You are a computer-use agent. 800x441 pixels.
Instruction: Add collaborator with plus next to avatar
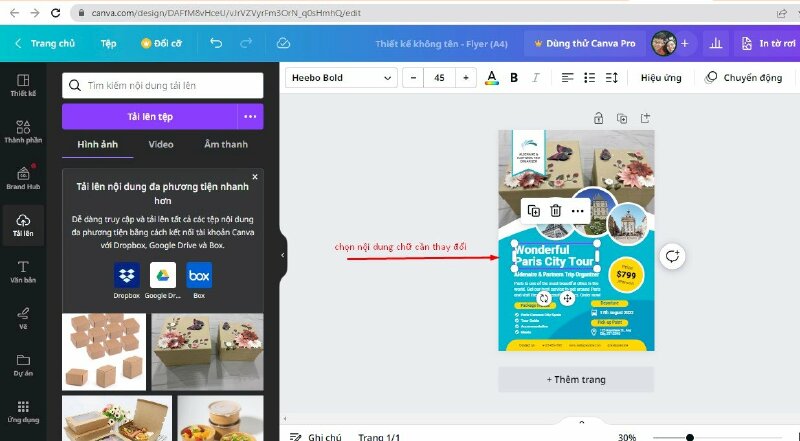685,43
